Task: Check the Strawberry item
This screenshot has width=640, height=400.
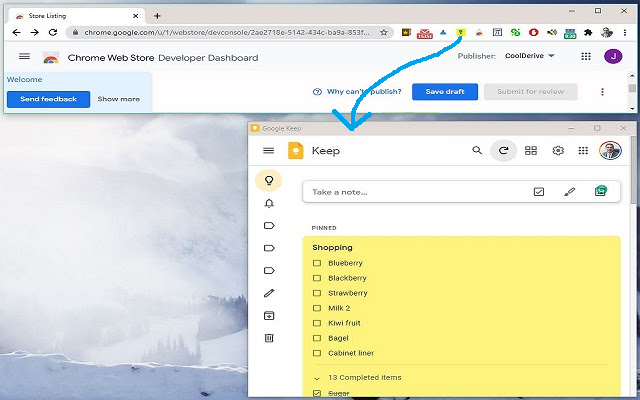Action: [x=317, y=293]
